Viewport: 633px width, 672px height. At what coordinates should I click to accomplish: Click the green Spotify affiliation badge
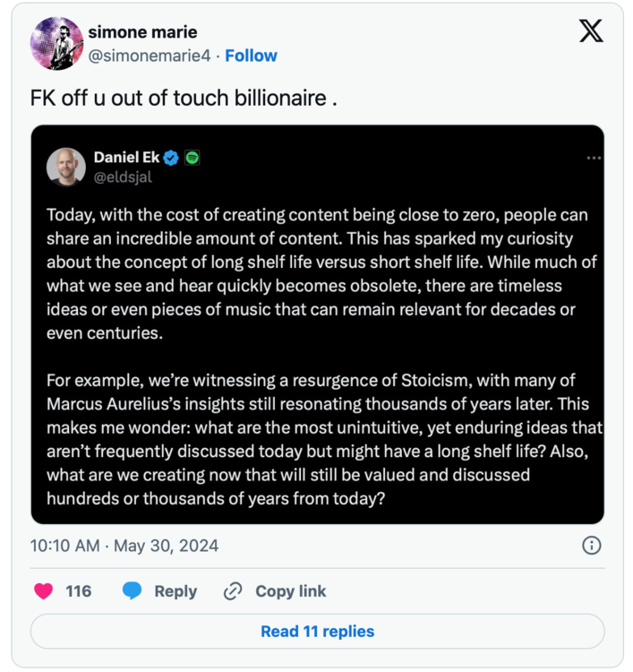click(192, 158)
